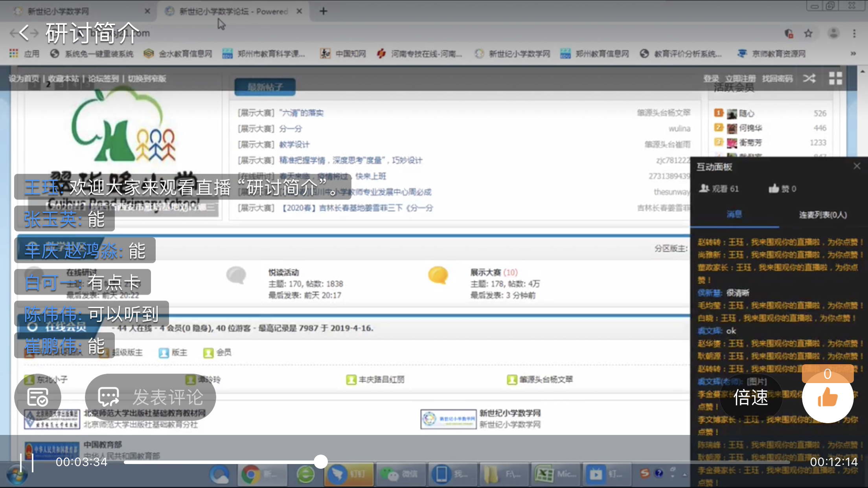Open 金水教育信息网 bookmark

(178, 53)
